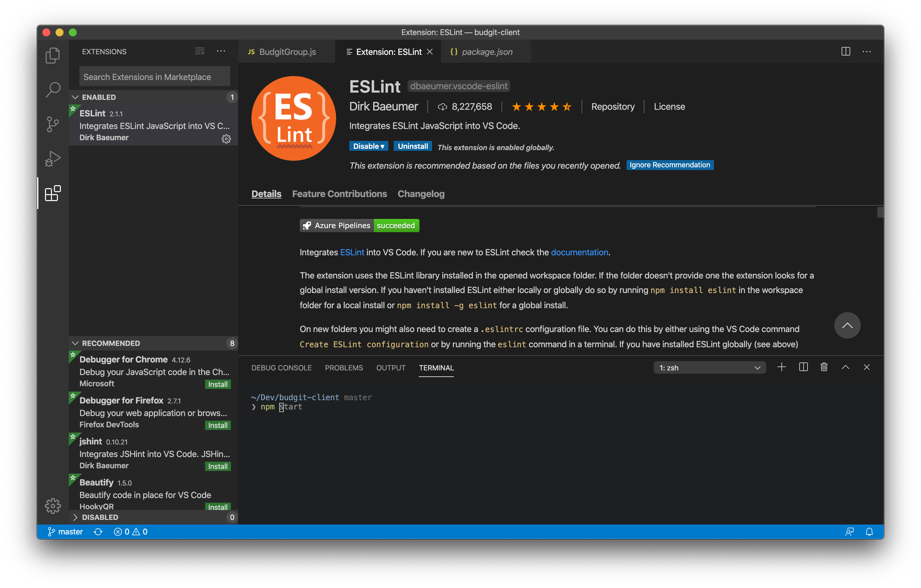This screenshot has height=588, width=921.
Task: Open the documentation link
Action: 579,252
